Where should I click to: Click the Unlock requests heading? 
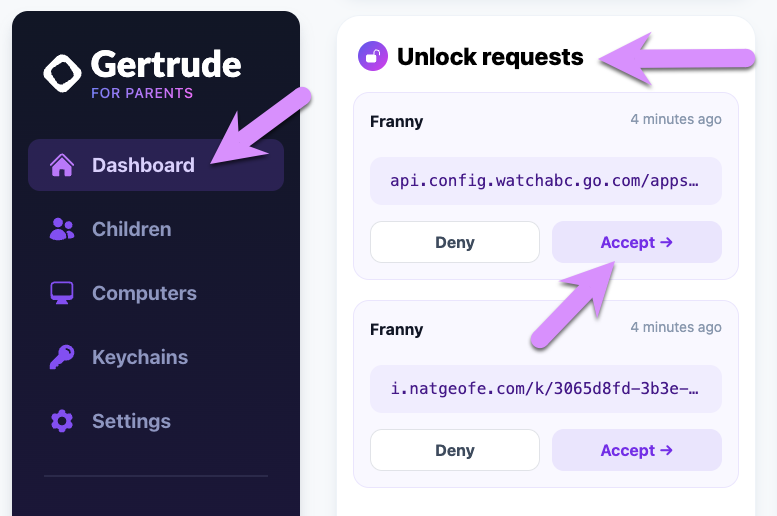(x=490, y=57)
